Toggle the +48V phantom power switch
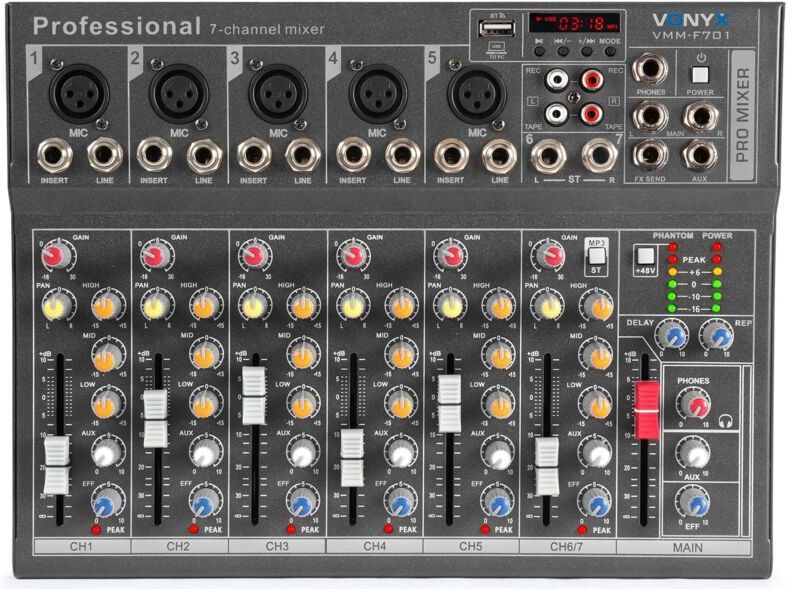Image resolution: width=791 pixels, height=589 pixels. 645,256
